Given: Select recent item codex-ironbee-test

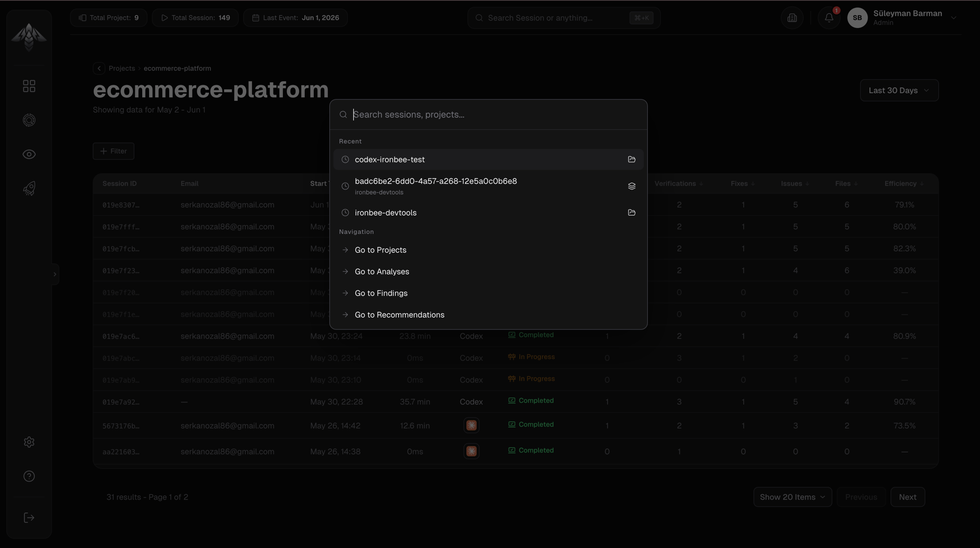Looking at the screenshot, I should coord(489,159).
